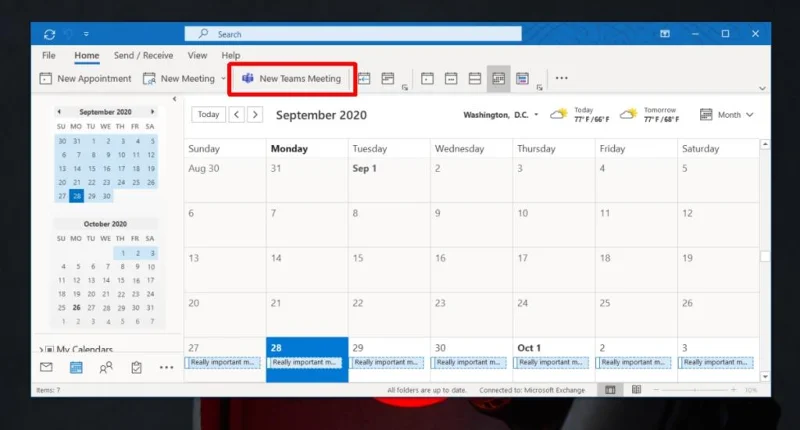
Task: Click the zoom slider in status bar
Action: (x=694, y=390)
